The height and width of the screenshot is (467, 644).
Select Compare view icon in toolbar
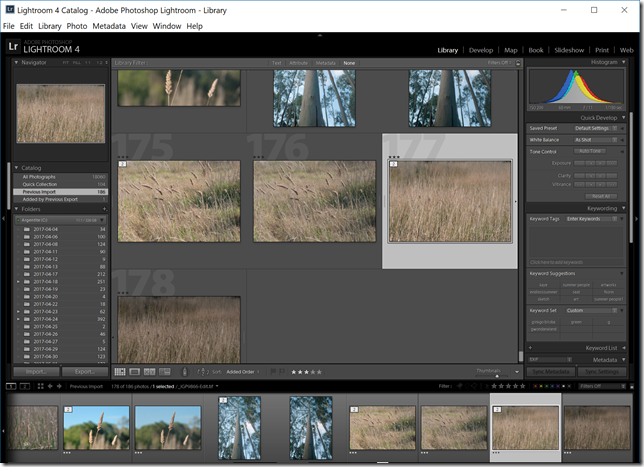click(148, 371)
